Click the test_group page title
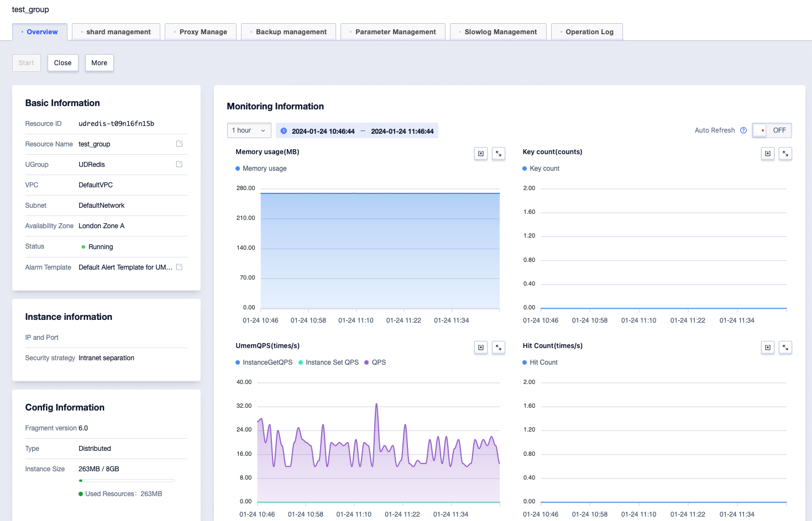Viewport: 812px width, 521px height. [30, 9]
